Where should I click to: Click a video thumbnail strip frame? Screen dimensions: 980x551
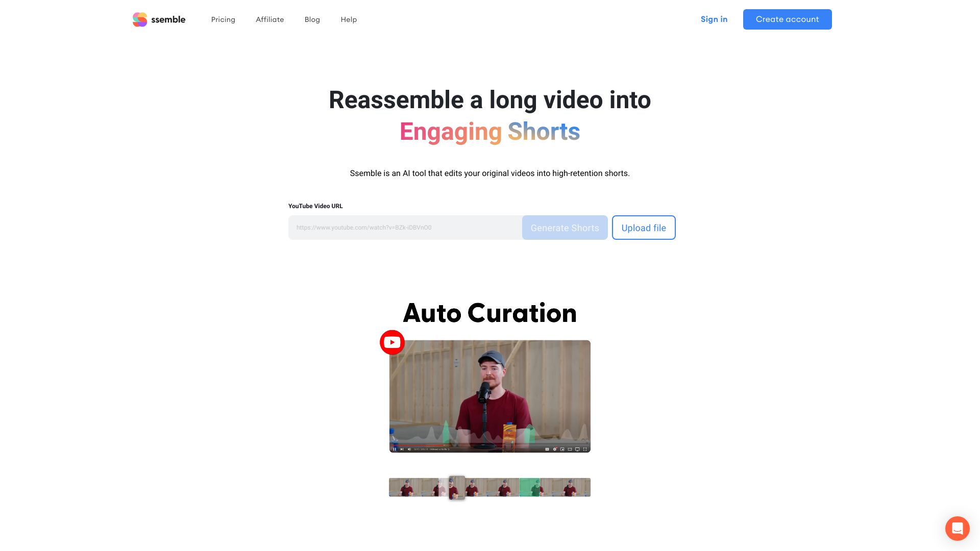(414, 487)
